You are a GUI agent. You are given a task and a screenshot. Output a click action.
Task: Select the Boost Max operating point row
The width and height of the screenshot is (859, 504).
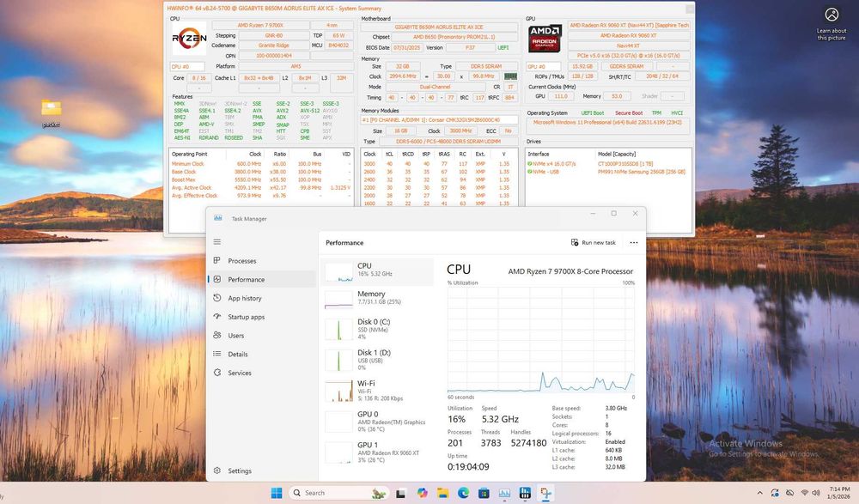point(260,179)
